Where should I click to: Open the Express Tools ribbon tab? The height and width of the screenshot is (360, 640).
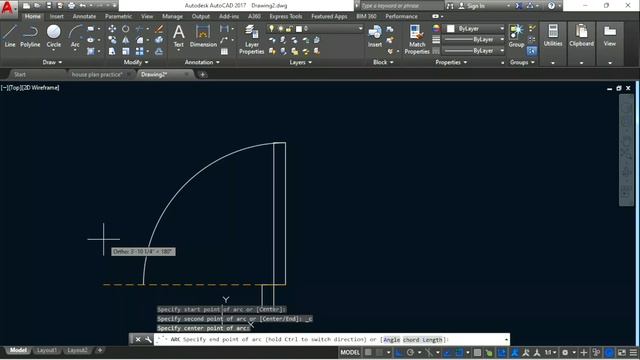click(x=286, y=16)
